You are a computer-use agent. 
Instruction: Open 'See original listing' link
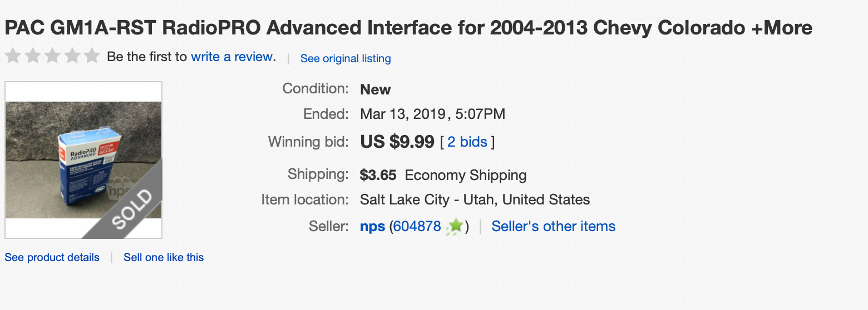(346, 58)
